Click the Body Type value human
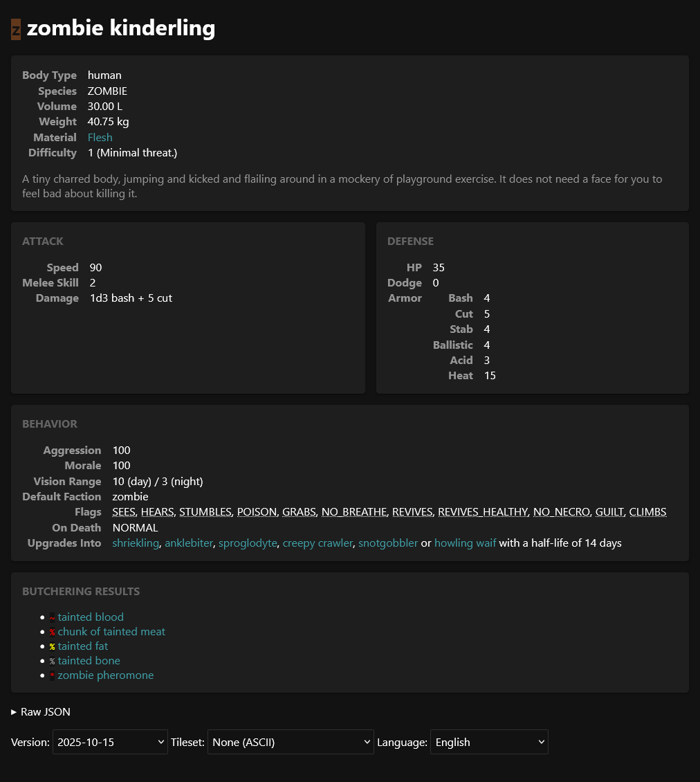This screenshot has width=700, height=782. click(104, 75)
